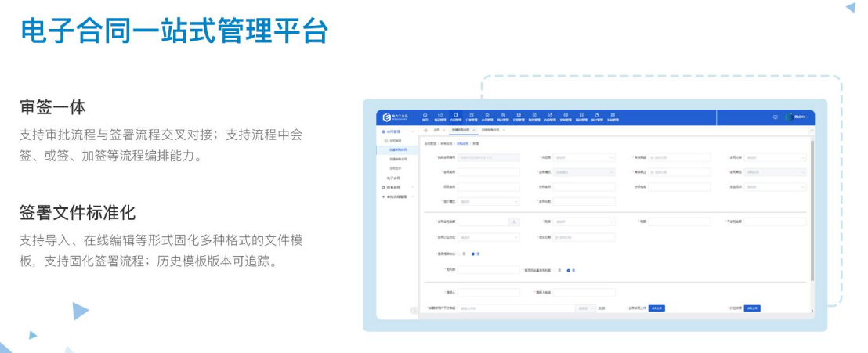Select 创建采购合同 in the sidebar

coord(398,150)
